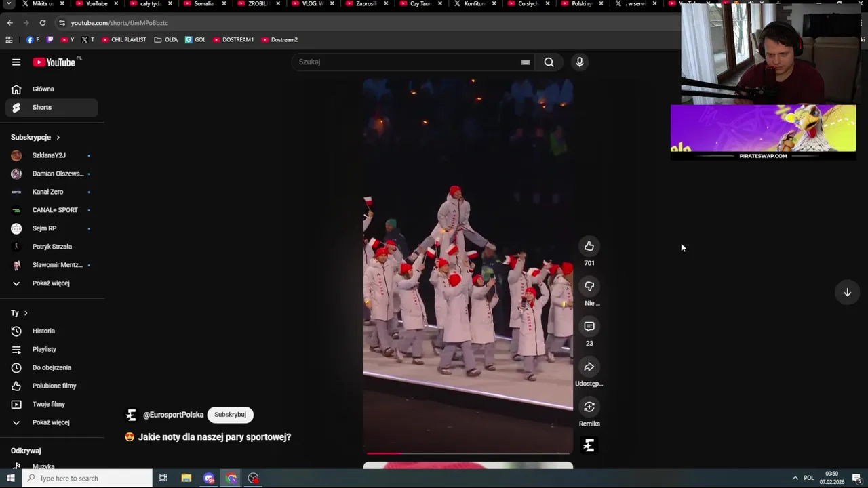Image resolution: width=868 pixels, height=488 pixels.
Task: Go to YouTube home via logo
Action: [54, 62]
